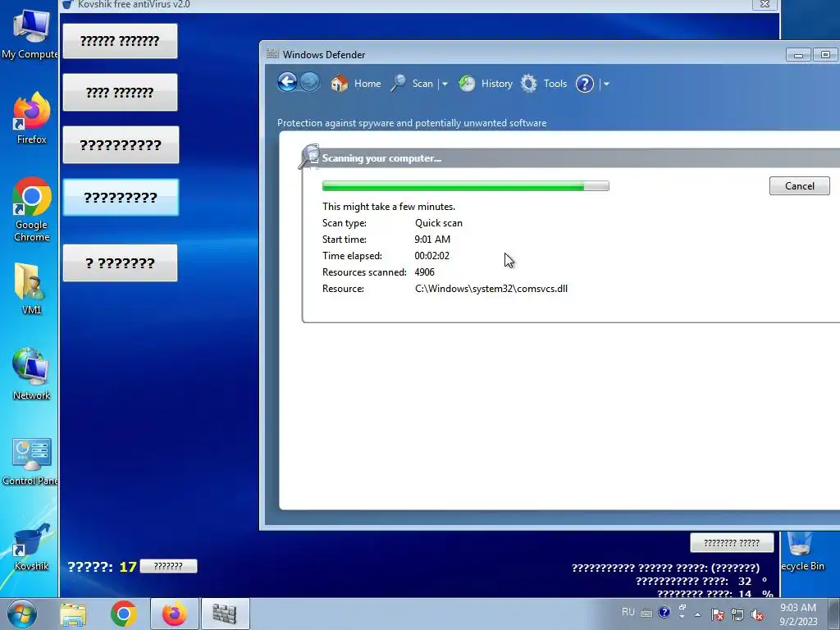
Task: Launch Chrome from the taskbar
Action: point(124,614)
